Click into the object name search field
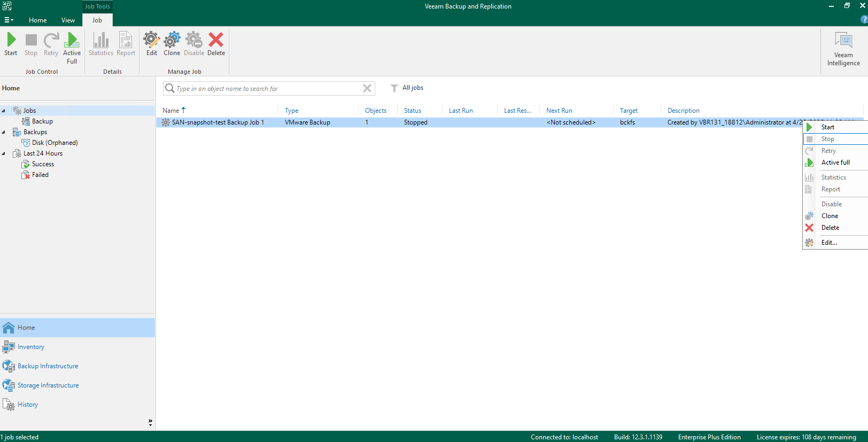 pos(269,88)
